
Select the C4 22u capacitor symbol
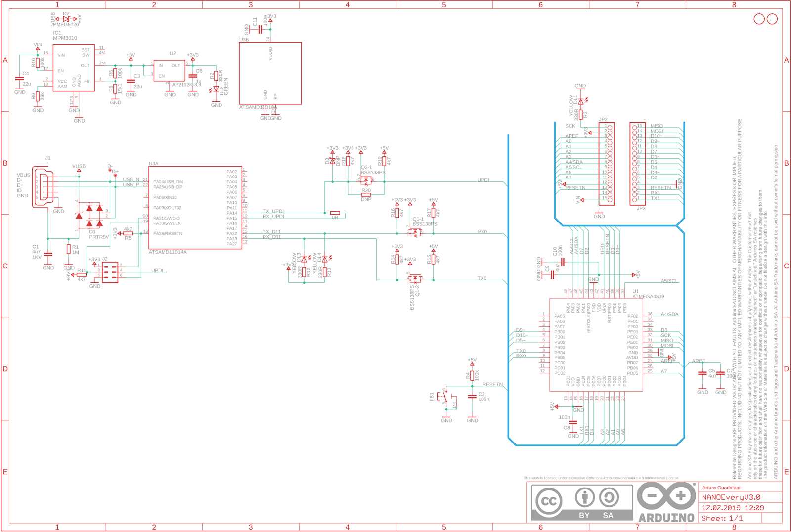pyautogui.click(x=19, y=79)
